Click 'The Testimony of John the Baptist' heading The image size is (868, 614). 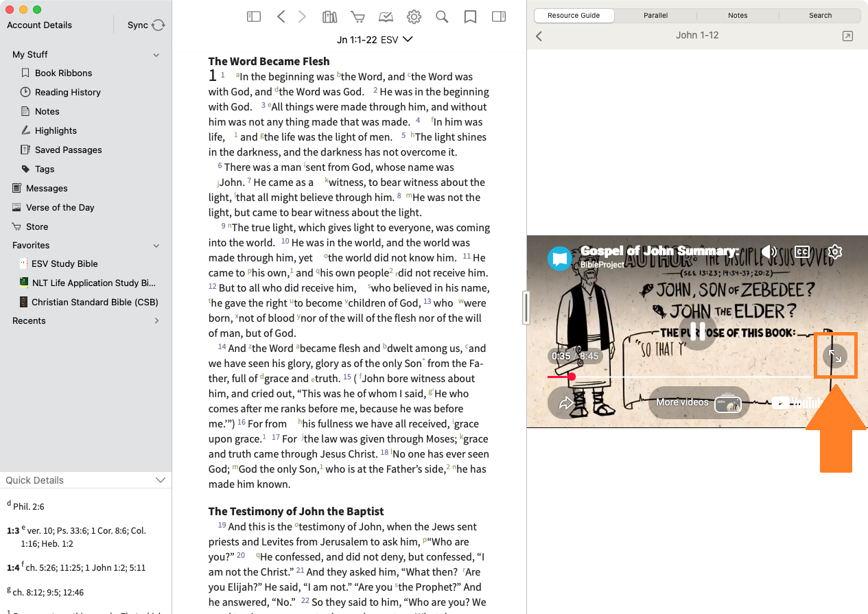coord(296,511)
